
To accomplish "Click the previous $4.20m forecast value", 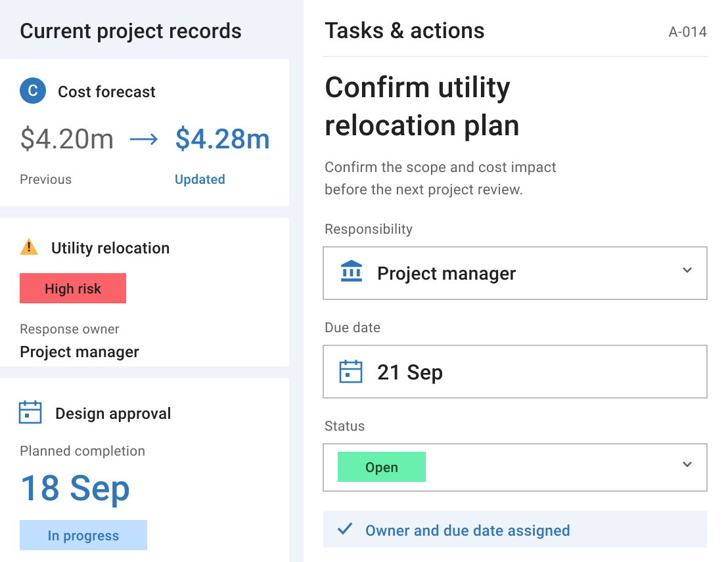I will click(x=67, y=139).
